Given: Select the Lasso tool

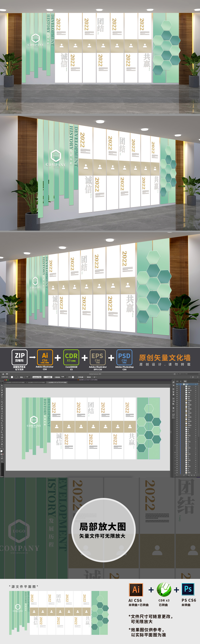Looking at the screenshot, I should [2, 390].
